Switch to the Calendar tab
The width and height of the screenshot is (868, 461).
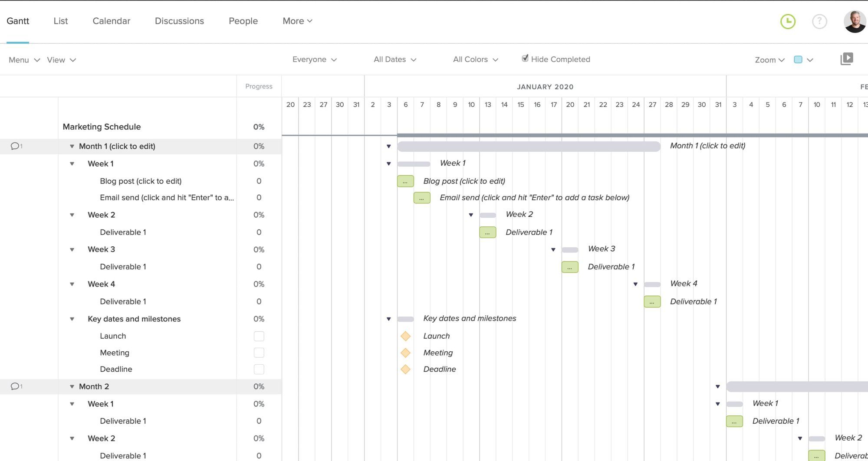click(x=111, y=21)
